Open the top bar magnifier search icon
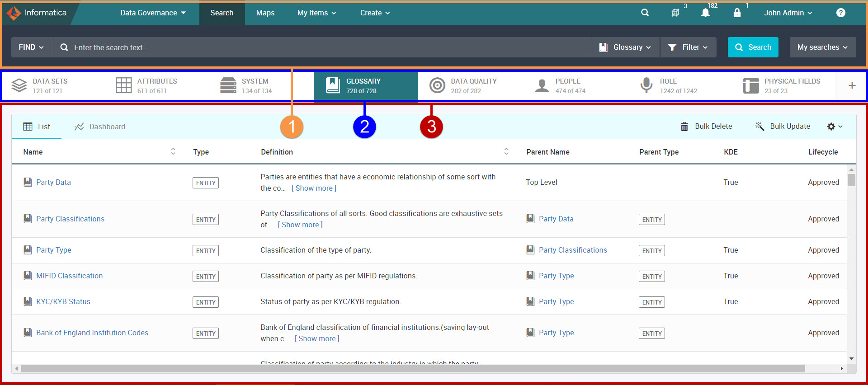 [645, 13]
